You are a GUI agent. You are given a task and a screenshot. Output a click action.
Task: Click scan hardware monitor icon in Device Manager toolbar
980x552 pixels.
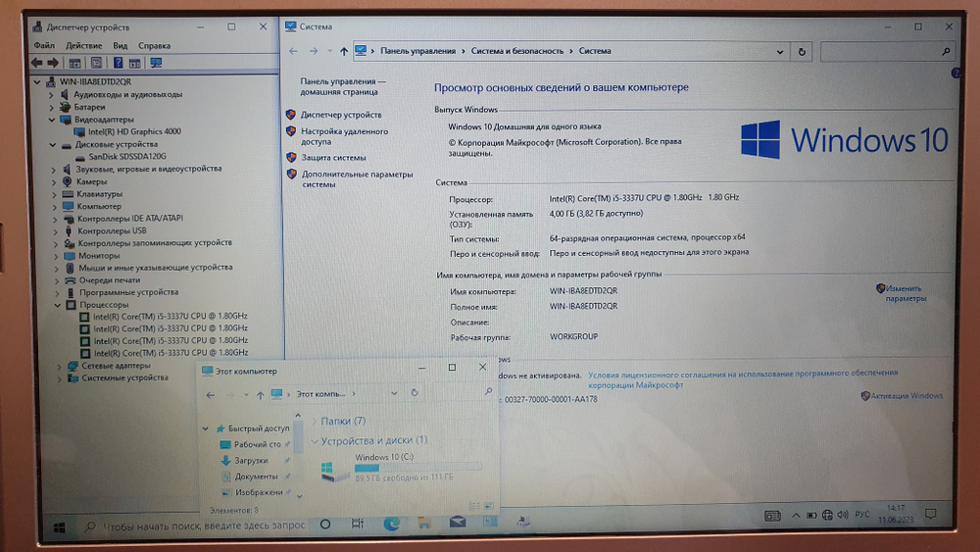[x=156, y=63]
